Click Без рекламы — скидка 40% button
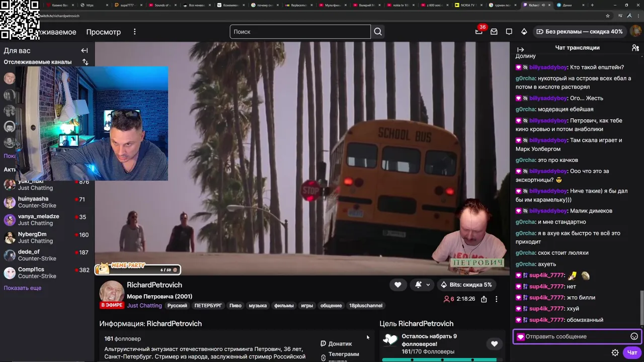The width and height of the screenshot is (644, 362). [580, 31]
